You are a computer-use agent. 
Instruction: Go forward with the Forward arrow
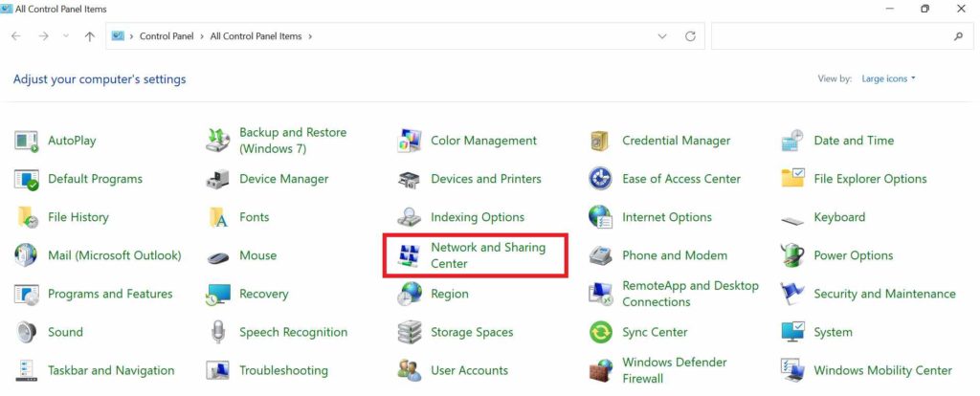(43, 36)
